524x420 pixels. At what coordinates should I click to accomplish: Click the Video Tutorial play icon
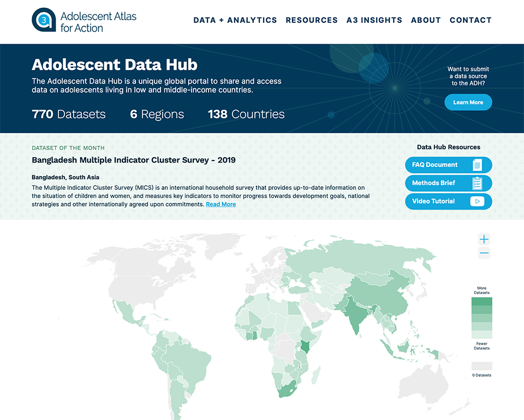point(477,201)
